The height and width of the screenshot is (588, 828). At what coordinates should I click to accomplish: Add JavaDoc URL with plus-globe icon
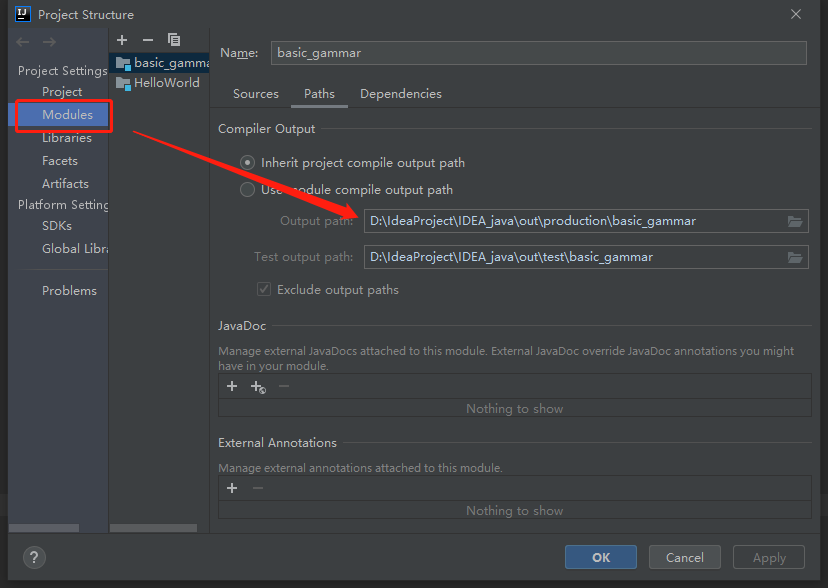tap(258, 387)
